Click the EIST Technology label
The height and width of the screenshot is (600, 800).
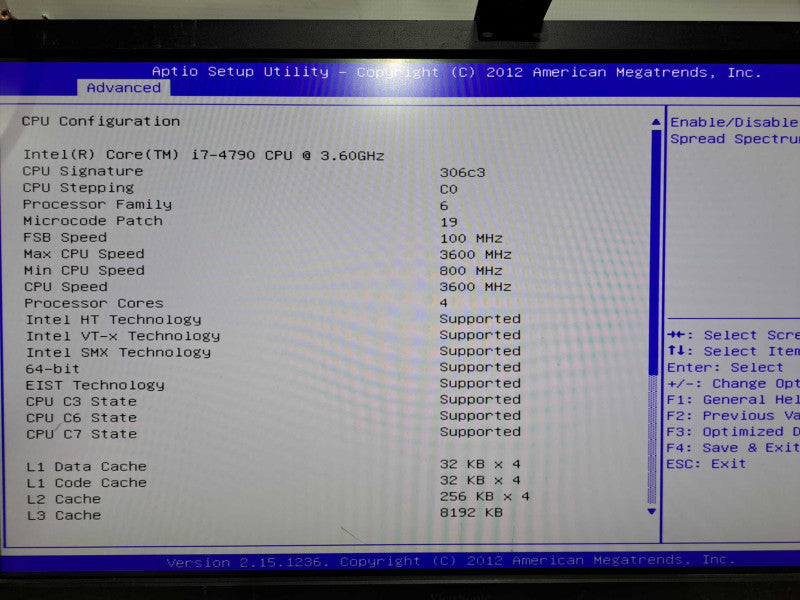(x=95, y=385)
